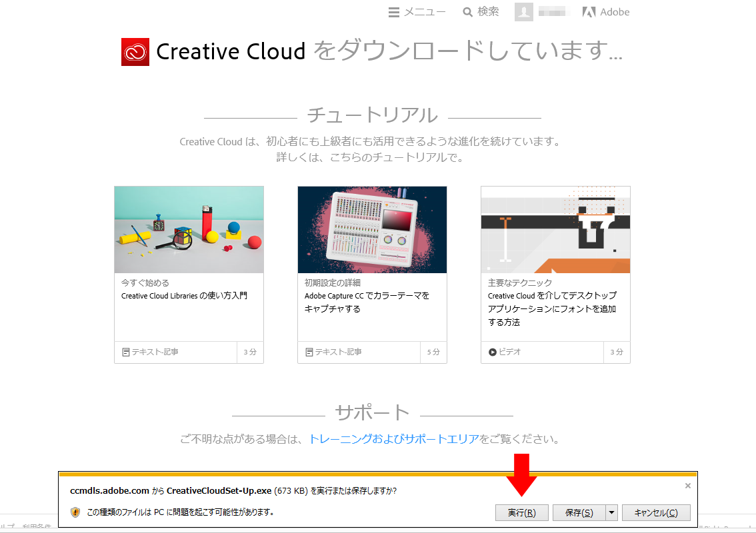Run the installer with 実行(R) button
756x533 pixels.
pos(522,513)
